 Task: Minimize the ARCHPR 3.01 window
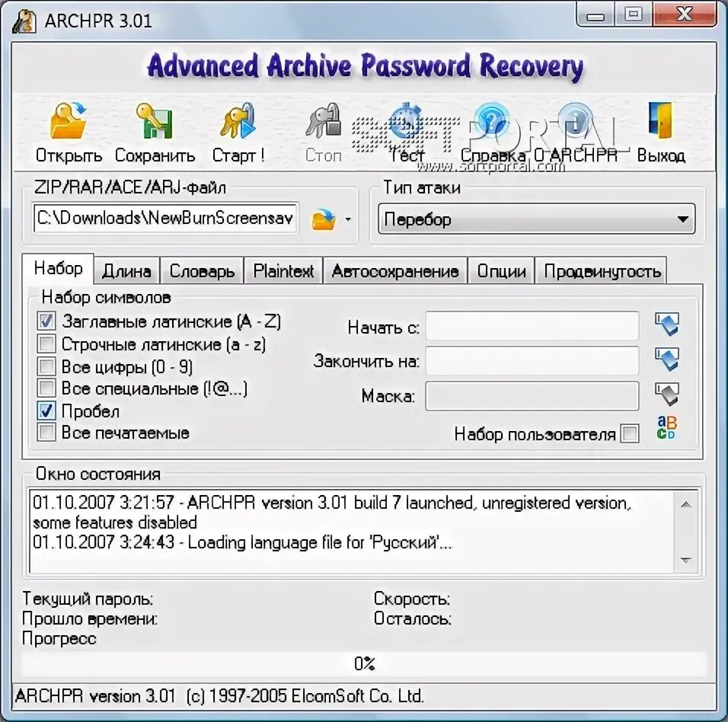pos(595,15)
